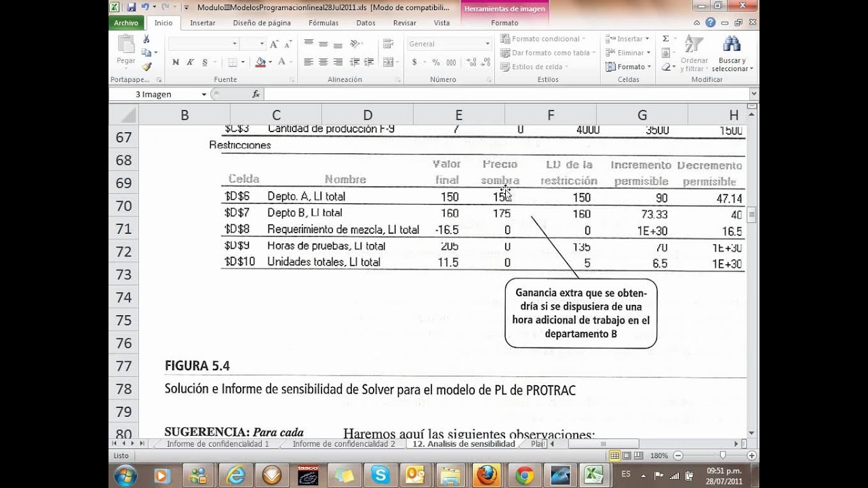Click the insert function fx icon
Screen dimensions: 868x488
[256, 94]
